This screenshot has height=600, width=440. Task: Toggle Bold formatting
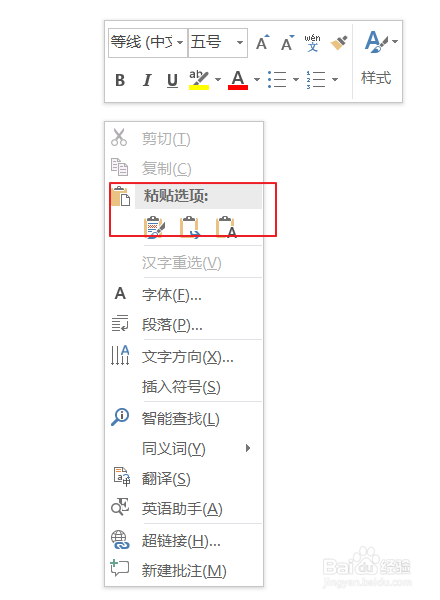pyautogui.click(x=120, y=80)
